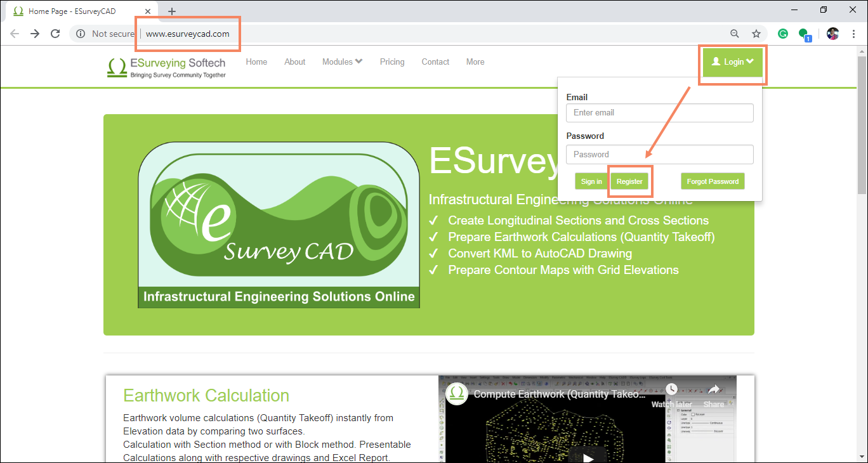The width and height of the screenshot is (868, 463).
Task: Open the Not secure site info icon
Action: click(81, 34)
